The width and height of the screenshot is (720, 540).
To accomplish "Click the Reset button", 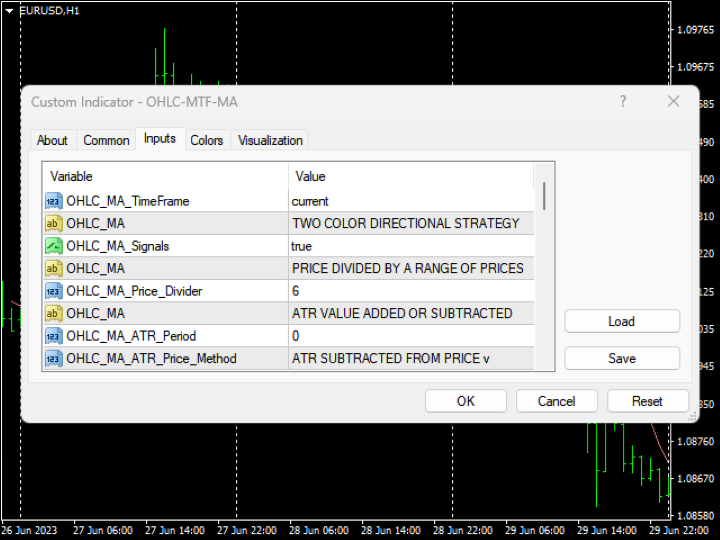I will (x=647, y=401).
